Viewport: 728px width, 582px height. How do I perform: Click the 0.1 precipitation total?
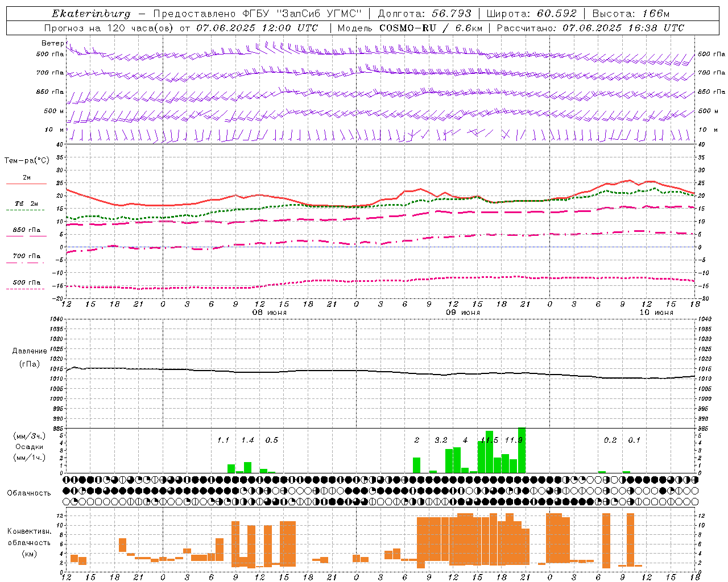tap(634, 440)
